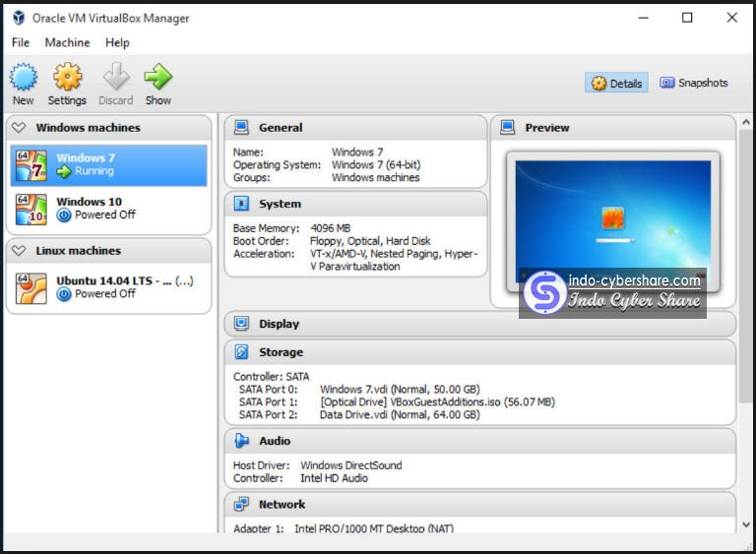Click the General section title
The height and width of the screenshot is (554, 756).
pyautogui.click(x=281, y=127)
